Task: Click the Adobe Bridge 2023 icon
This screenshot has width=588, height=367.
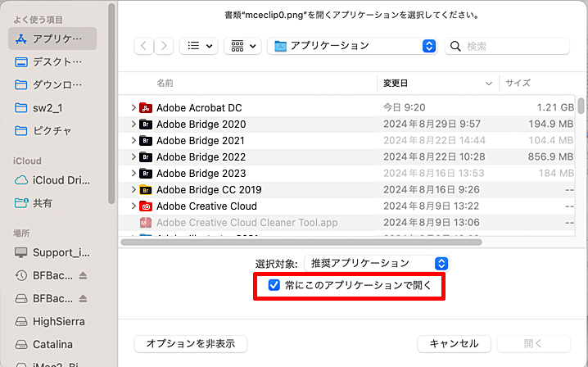Action: tap(146, 174)
